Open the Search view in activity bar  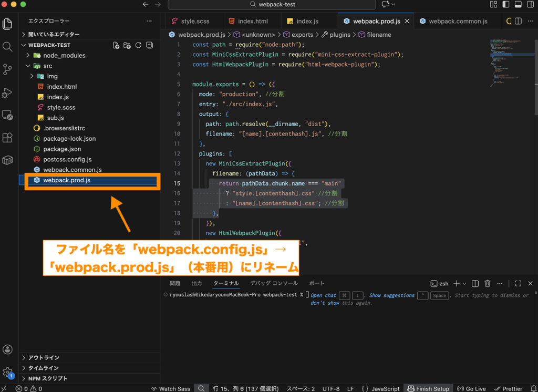click(x=7, y=47)
